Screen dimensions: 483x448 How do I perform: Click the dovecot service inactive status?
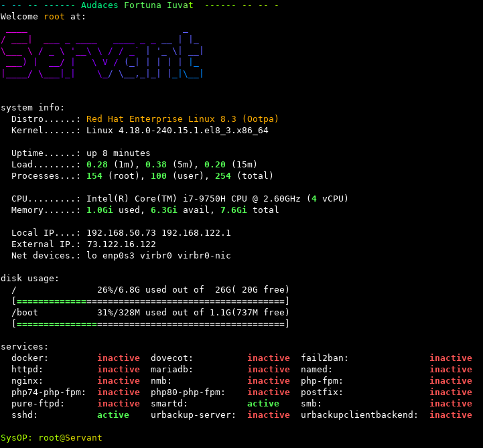(x=269, y=358)
